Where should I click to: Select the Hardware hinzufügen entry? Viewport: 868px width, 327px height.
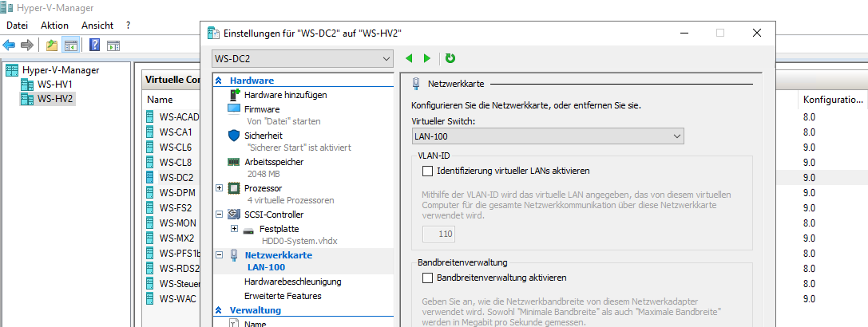pyautogui.click(x=285, y=95)
